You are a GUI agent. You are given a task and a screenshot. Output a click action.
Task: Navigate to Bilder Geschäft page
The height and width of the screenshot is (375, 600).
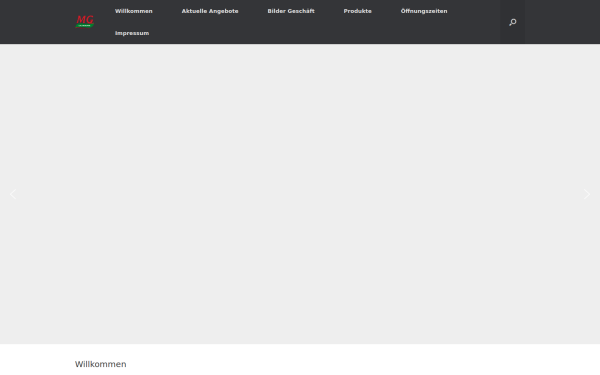tap(291, 11)
